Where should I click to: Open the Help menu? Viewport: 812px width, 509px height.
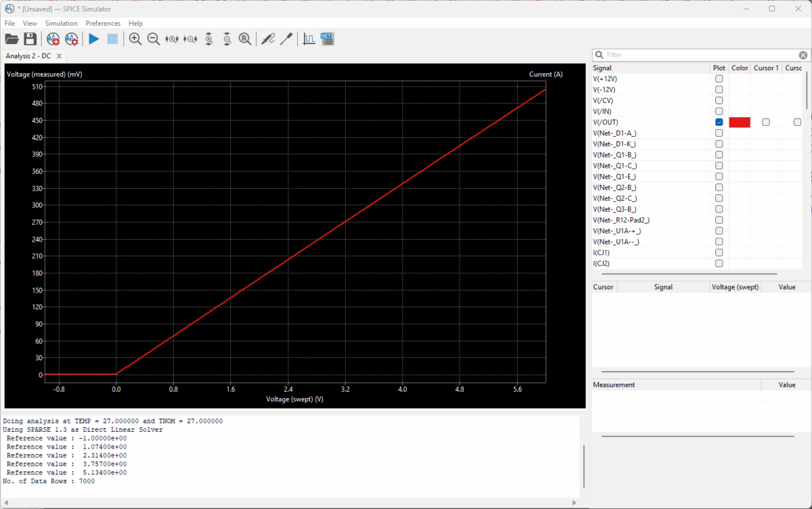(135, 23)
